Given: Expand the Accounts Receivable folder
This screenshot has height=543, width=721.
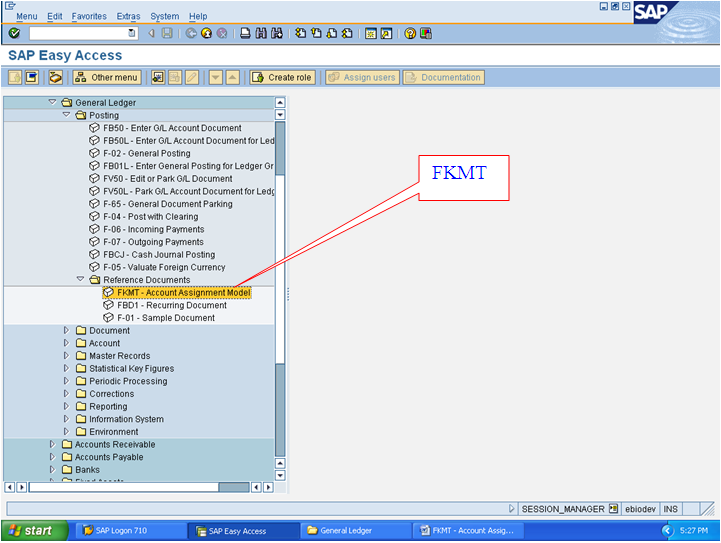Looking at the screenshot, I should point(52,444).
